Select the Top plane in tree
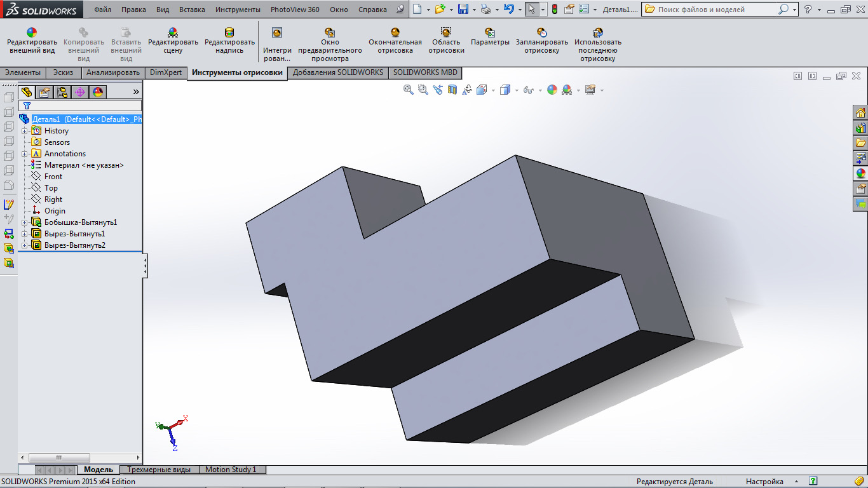This screenshot has height=488, width=868. 51,188
